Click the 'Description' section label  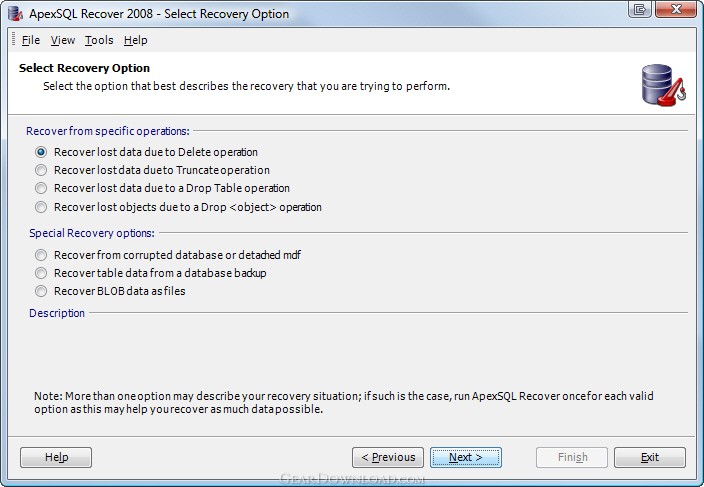[57, 313]
